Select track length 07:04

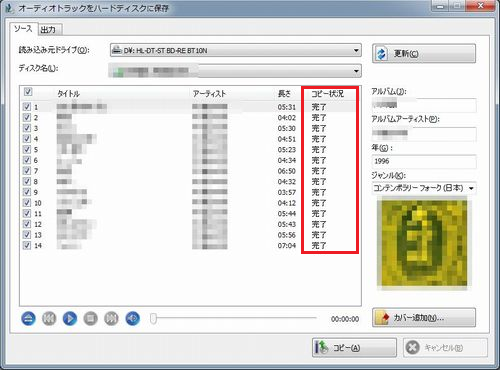[287, 246]
